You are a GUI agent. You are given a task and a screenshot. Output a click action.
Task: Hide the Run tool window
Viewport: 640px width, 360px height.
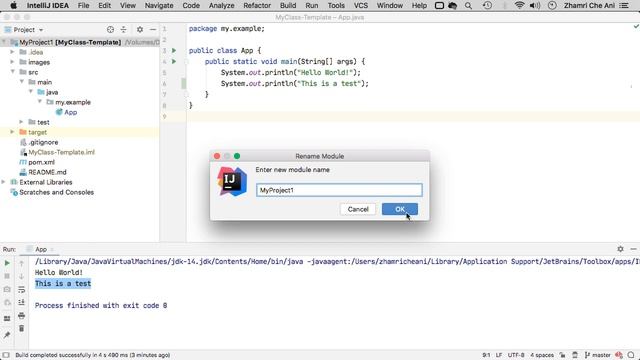click(633, 249)
